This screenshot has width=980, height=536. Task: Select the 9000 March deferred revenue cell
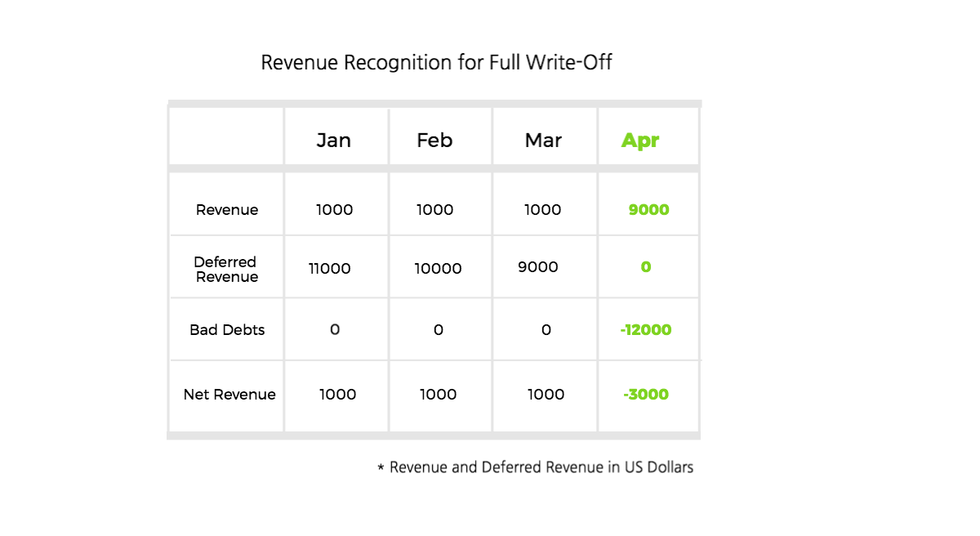(538, 267)
